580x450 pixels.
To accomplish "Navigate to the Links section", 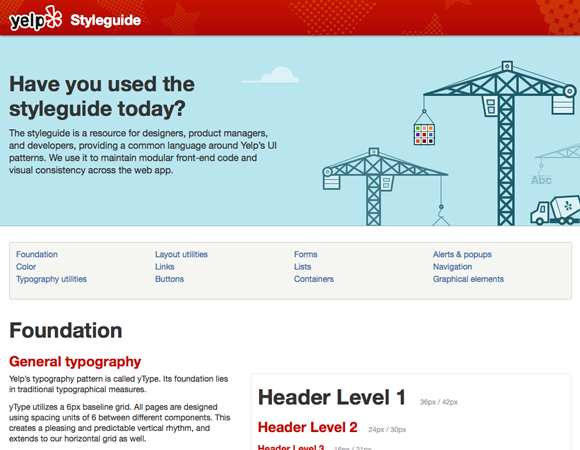I will (x=165, y=267).
